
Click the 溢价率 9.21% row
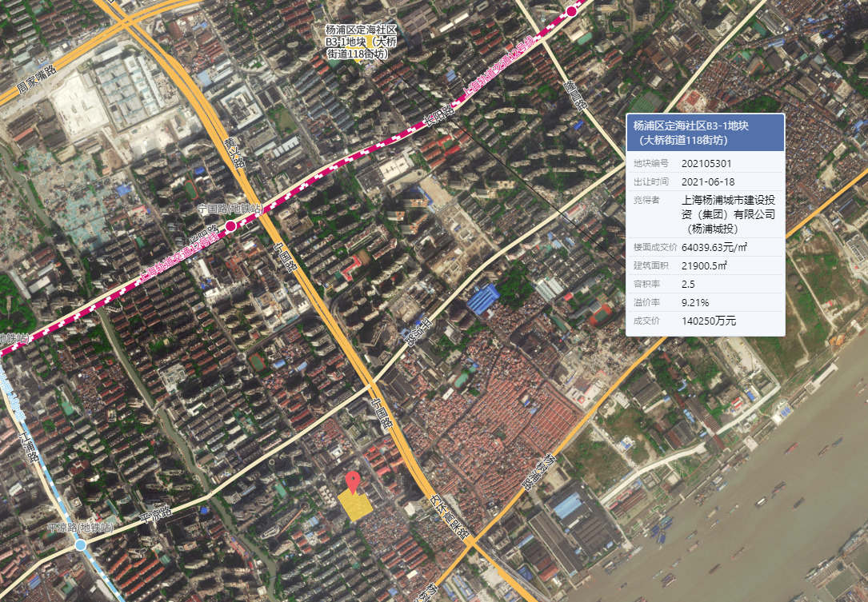coord(705,302)
